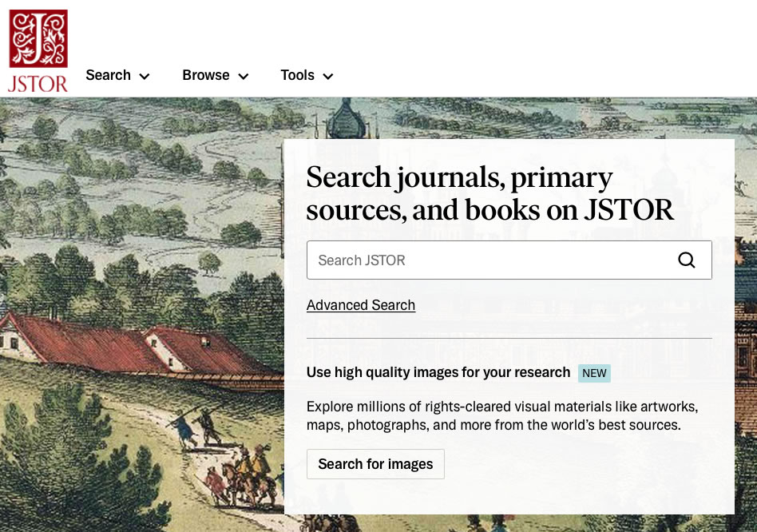Image resolution: width=757 pixels, height=532 pixels.
Task: Click the "Search journals, primary sources" heading
Action: (489, 193)
